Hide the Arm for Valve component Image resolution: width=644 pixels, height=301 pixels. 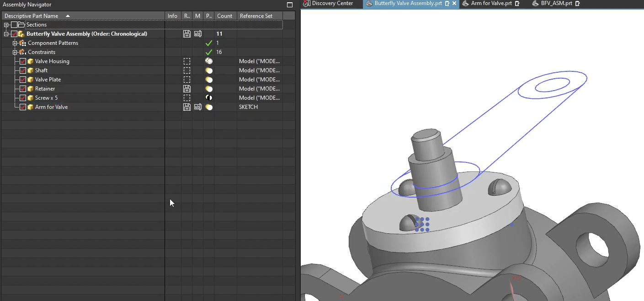pyautogui.click(x=23, y=107)
